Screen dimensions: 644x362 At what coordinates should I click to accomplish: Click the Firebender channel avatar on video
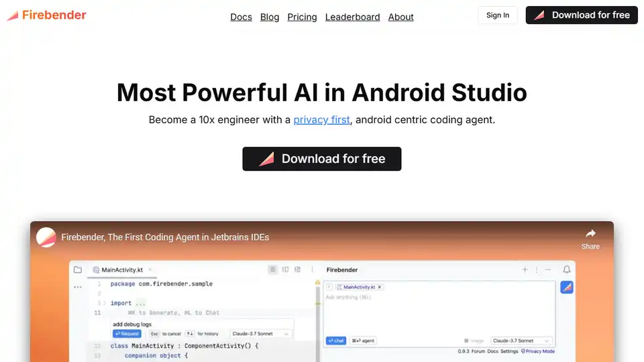(46, 237)
